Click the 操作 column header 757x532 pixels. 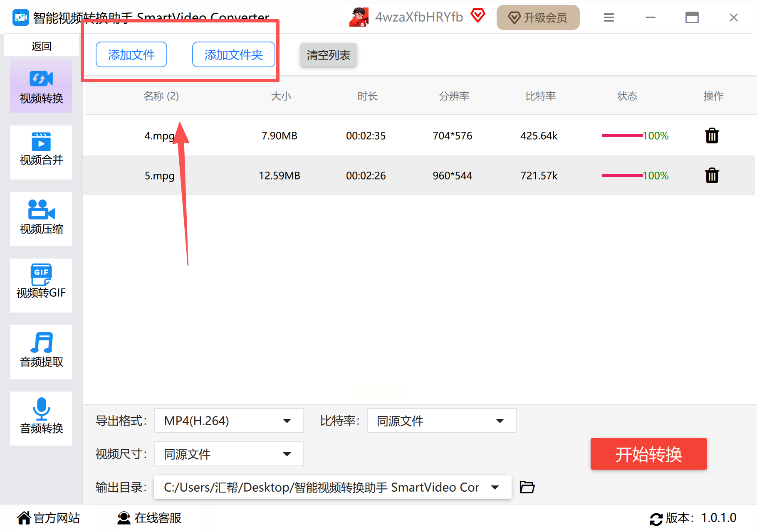714,96
